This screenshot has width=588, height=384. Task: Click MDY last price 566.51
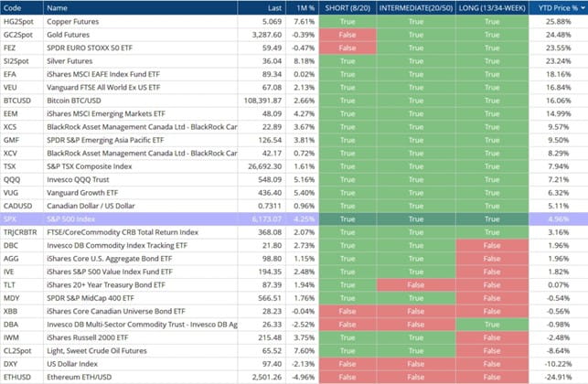click(x=270, y=298)
